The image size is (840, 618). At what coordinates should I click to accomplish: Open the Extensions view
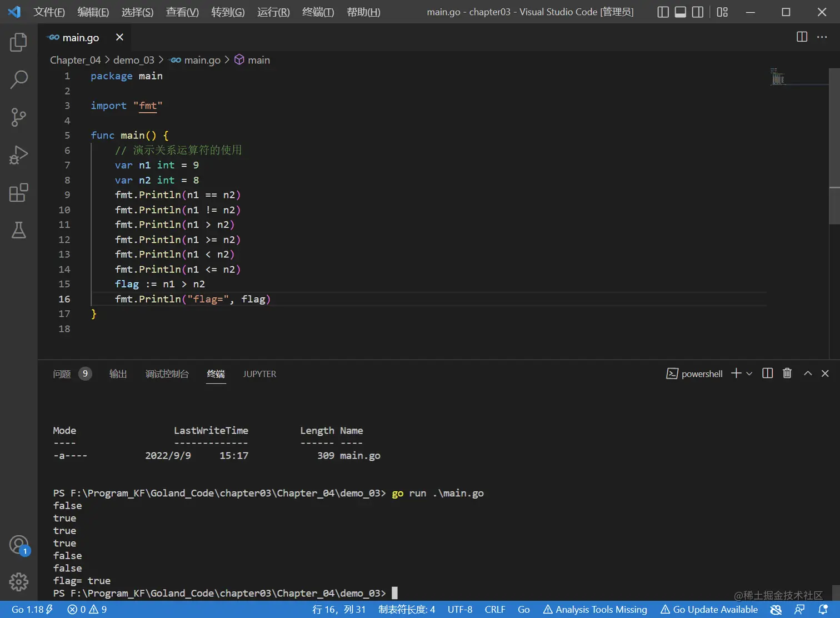point(18,193)
